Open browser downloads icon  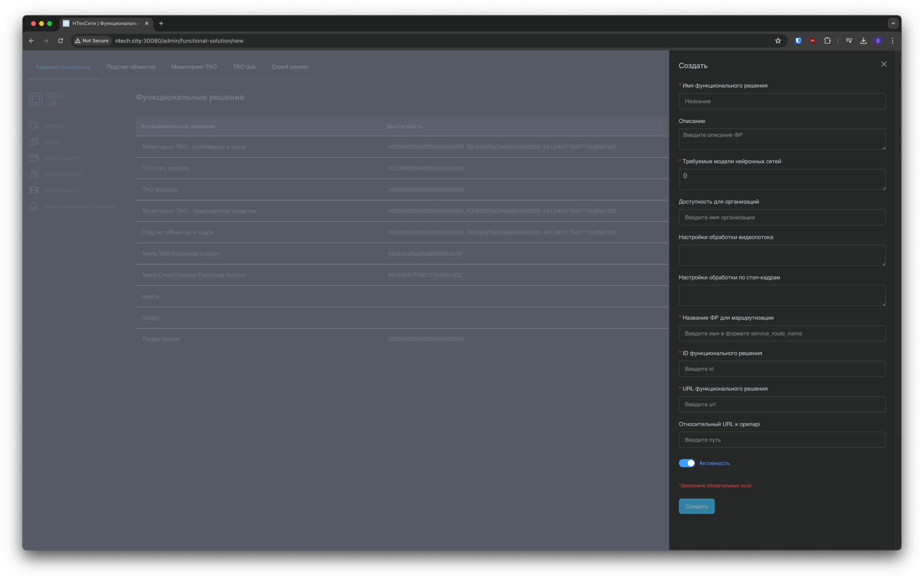[863, 41]
